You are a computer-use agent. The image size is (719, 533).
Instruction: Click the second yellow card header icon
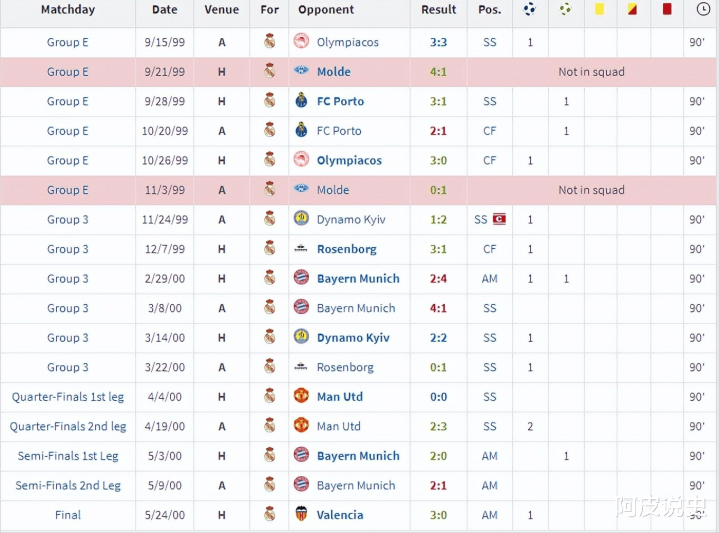[633, 10]
